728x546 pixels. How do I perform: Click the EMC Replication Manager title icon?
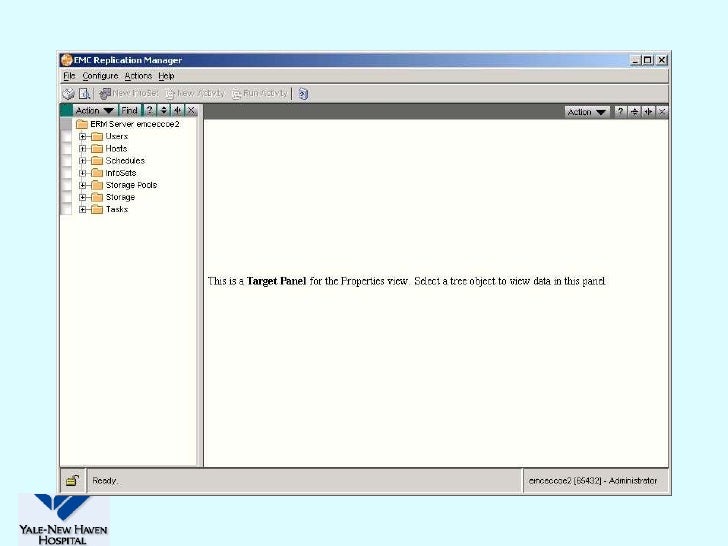(x=67, y=60)
